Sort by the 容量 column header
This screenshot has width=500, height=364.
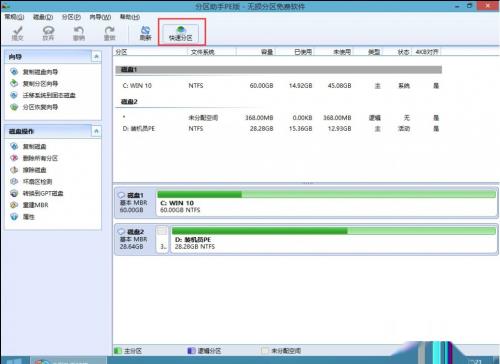tap(256, 52)
